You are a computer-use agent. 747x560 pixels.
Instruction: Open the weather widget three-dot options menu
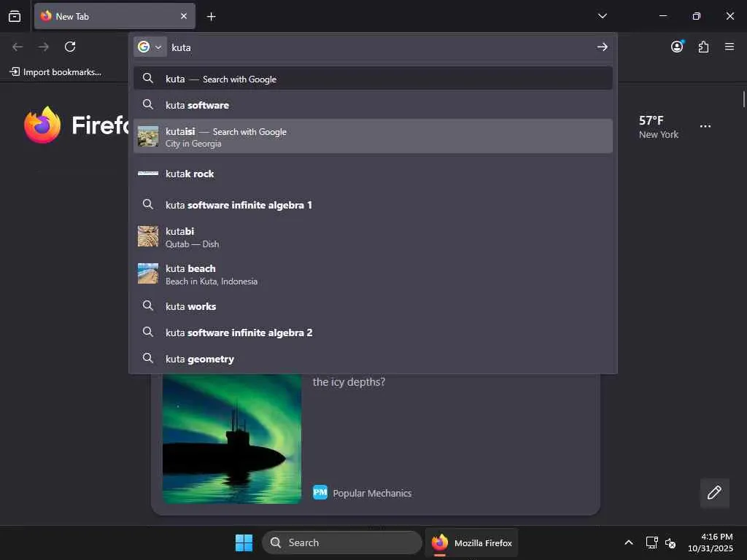coord(705,126)
